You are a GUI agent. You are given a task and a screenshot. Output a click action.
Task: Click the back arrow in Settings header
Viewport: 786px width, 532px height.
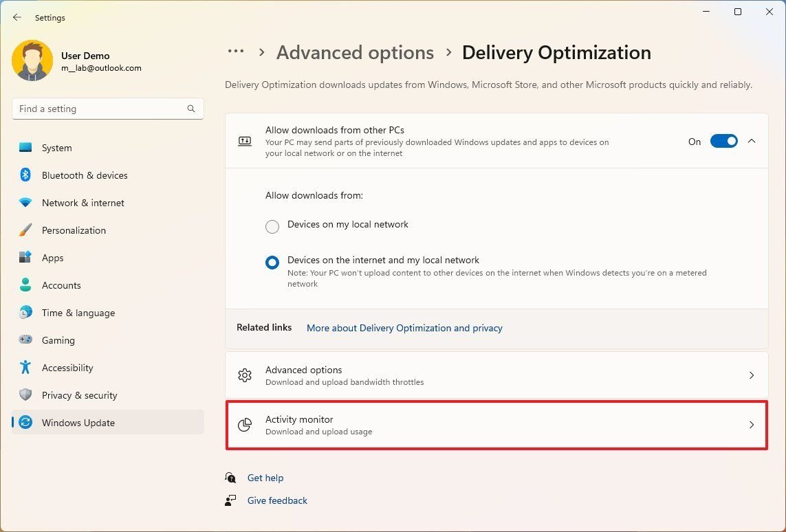point(17,18)
